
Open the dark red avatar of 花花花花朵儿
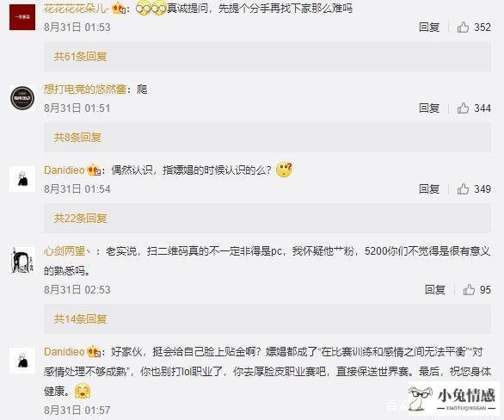tap(22, 17)
